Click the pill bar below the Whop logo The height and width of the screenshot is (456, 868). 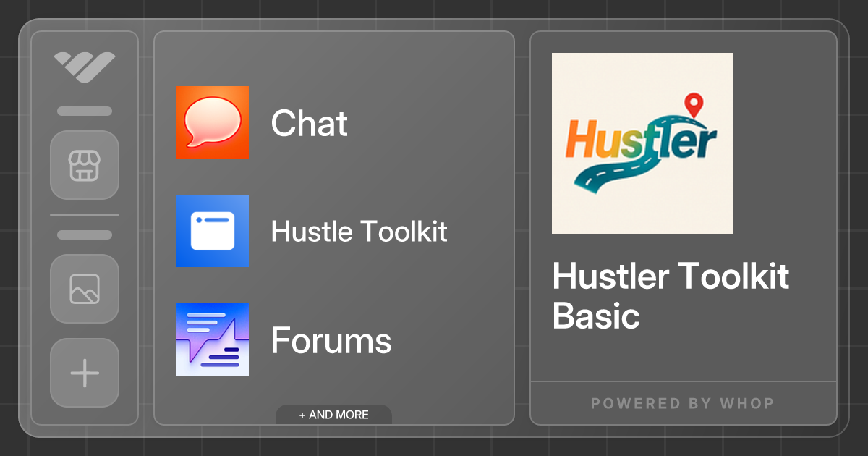pos(84,111)
